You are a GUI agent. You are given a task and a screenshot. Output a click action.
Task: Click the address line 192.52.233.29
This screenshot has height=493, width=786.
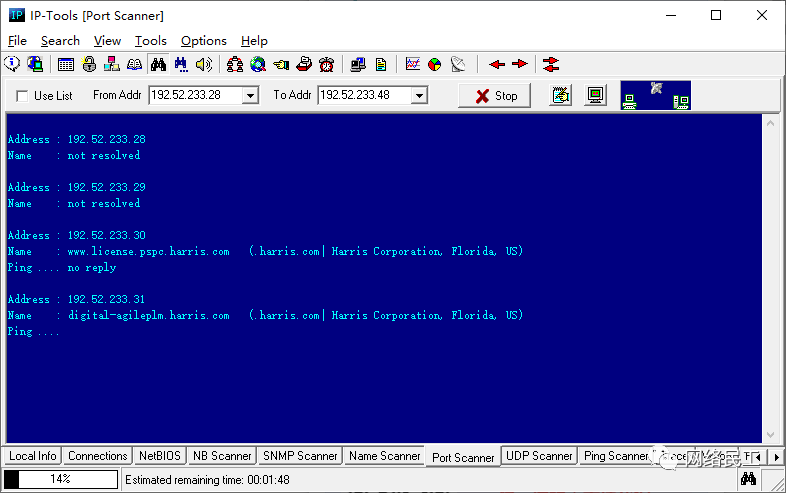[77, 188]
